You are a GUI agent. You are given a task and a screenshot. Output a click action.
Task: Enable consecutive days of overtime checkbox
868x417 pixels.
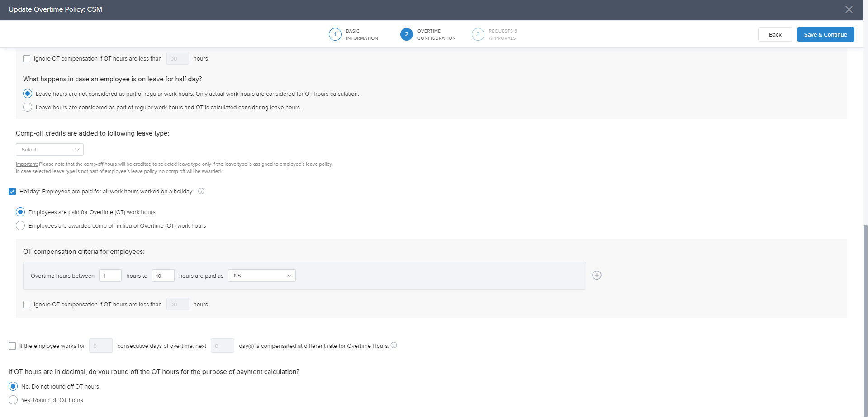click(x=12, y=346)
